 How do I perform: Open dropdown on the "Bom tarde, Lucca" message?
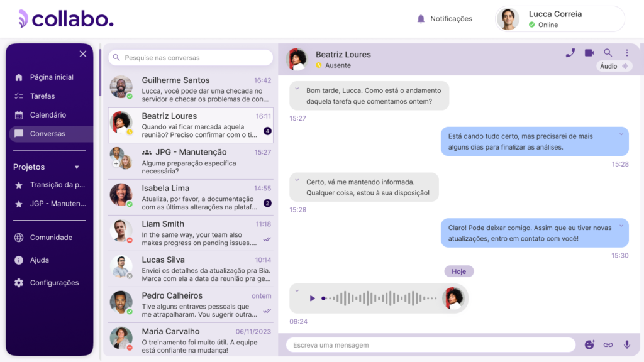coord(296,90)
